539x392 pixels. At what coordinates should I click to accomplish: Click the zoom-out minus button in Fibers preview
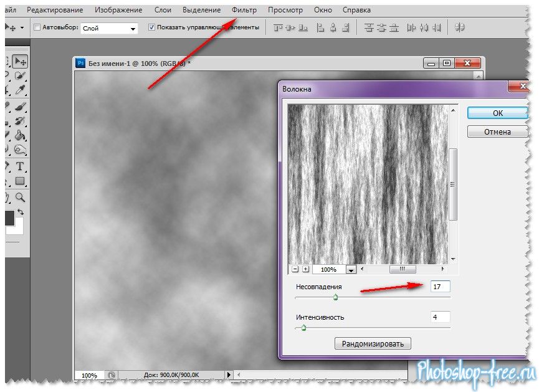pyautogui.click(x=294, y=269)
